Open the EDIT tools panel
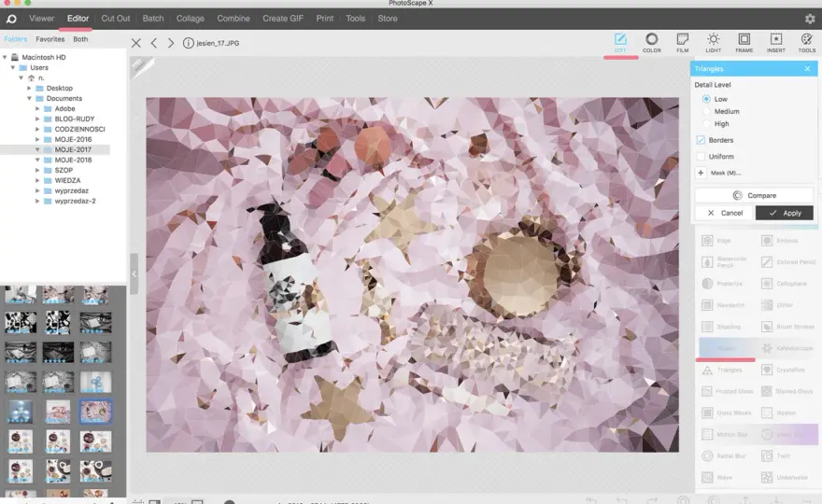 620,42
